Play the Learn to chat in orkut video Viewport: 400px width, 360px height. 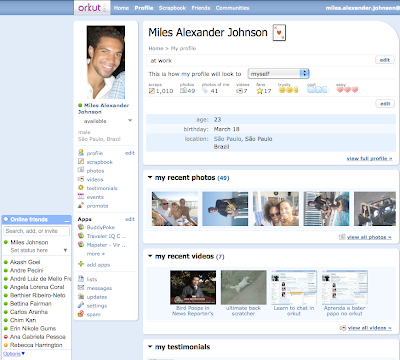tap(294, 287)
